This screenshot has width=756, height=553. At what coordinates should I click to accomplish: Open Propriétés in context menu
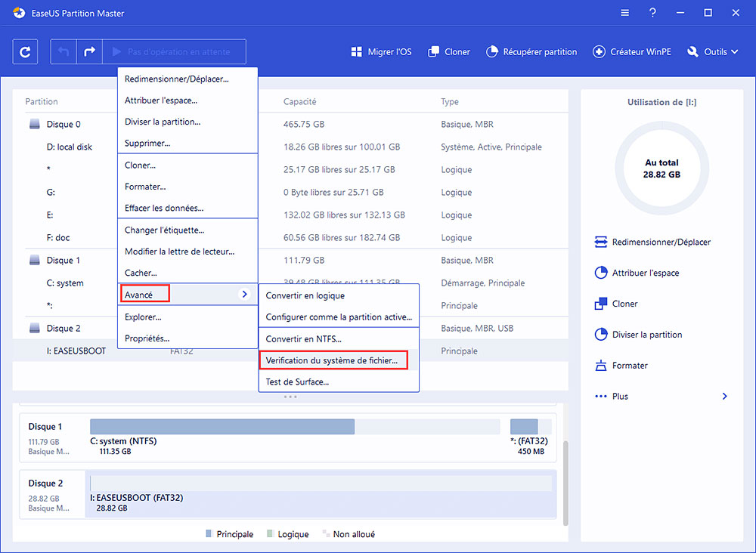click(187, 338)
